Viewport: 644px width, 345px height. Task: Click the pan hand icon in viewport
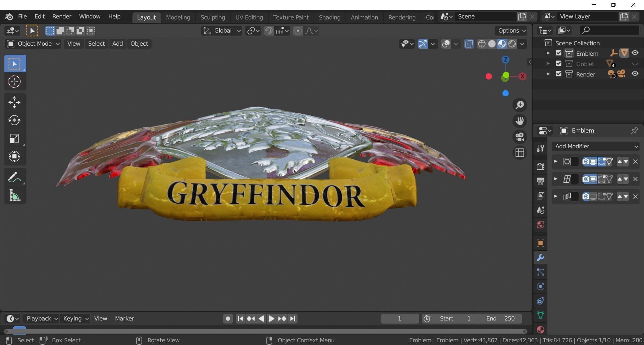[x=520, y=121]
